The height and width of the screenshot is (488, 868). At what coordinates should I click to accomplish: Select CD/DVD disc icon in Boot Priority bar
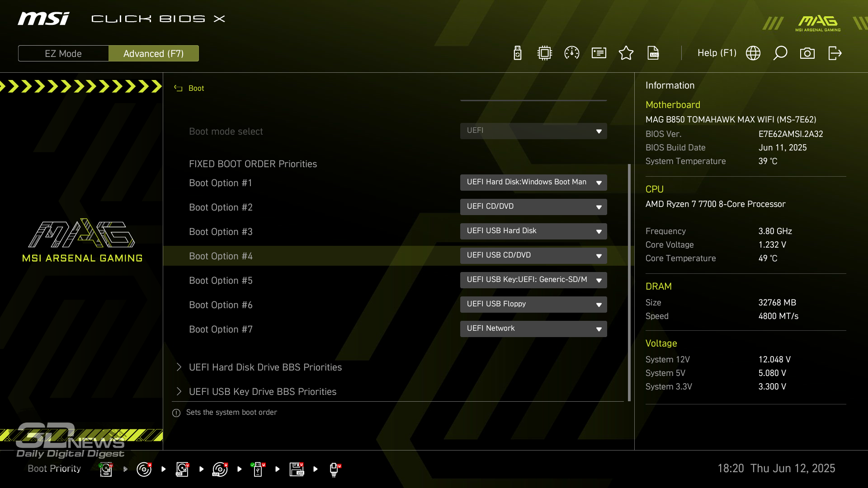(x=144, y=469)
